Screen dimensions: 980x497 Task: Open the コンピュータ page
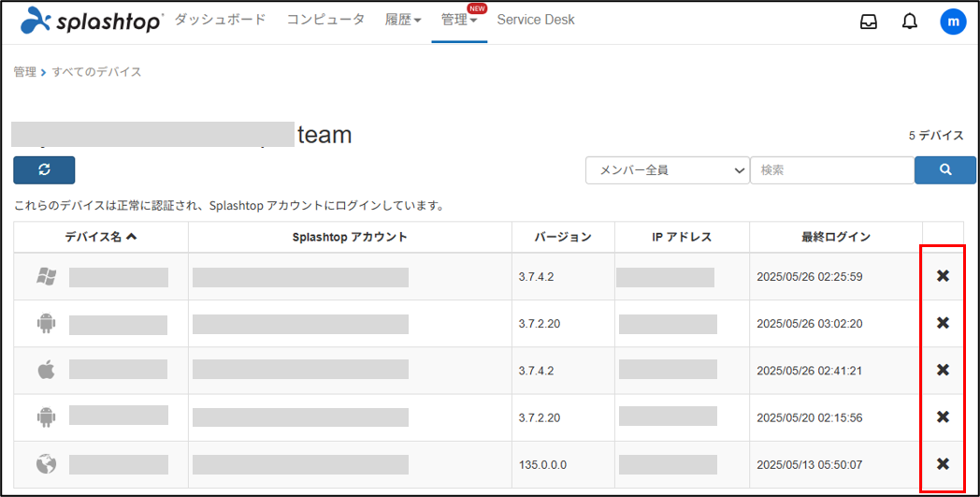pos(325,20)
